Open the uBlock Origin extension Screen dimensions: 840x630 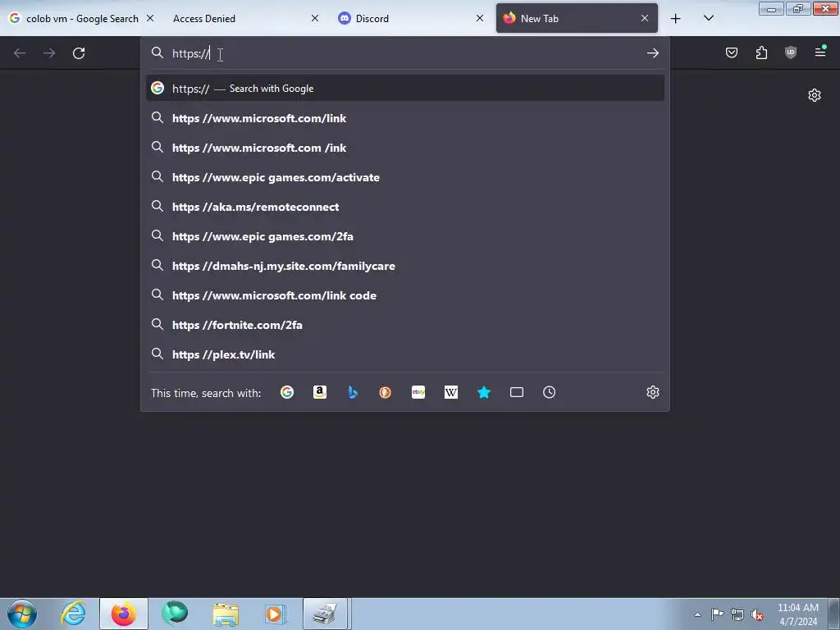pyautogui.click(x=790, y=52)
